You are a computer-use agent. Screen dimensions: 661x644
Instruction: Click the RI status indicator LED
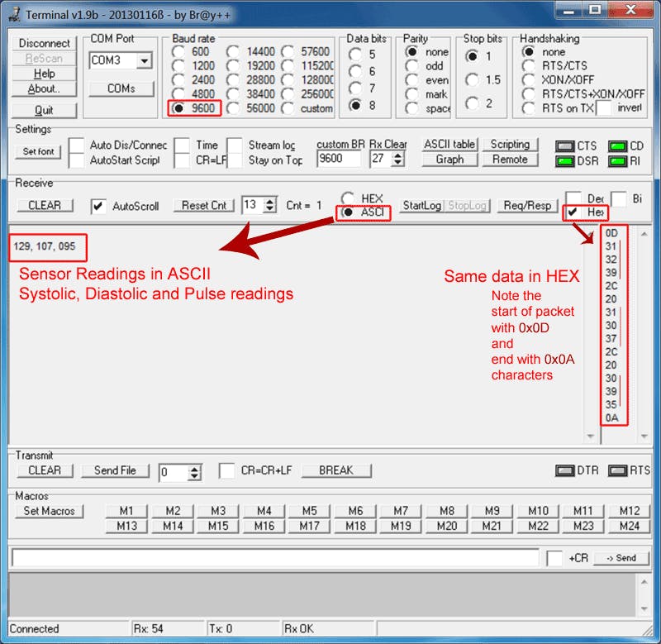[617, 161]
